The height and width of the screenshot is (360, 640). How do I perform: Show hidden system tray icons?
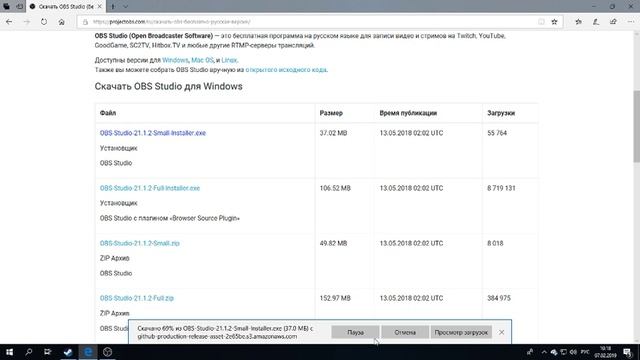pos(544,352)
